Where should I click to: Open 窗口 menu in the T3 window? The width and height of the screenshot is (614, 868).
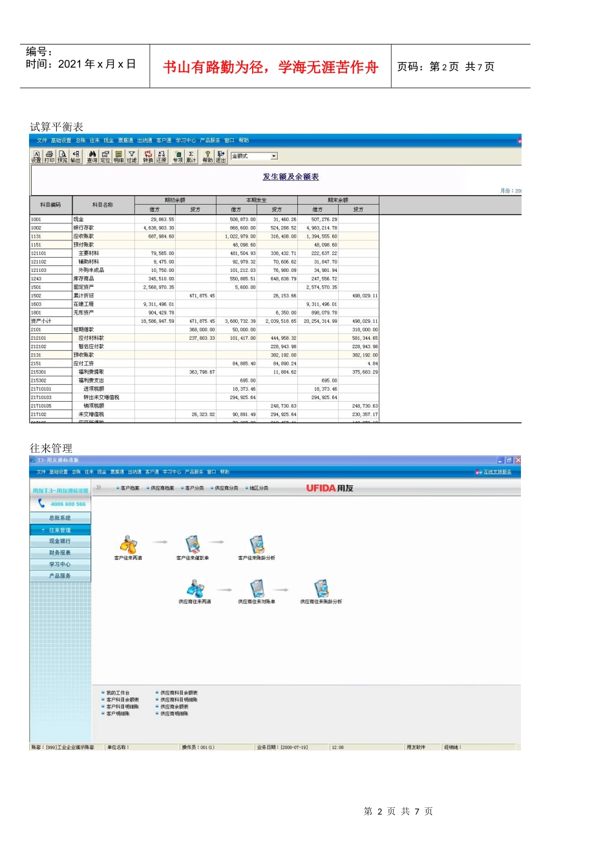click(x=211, y=472)
